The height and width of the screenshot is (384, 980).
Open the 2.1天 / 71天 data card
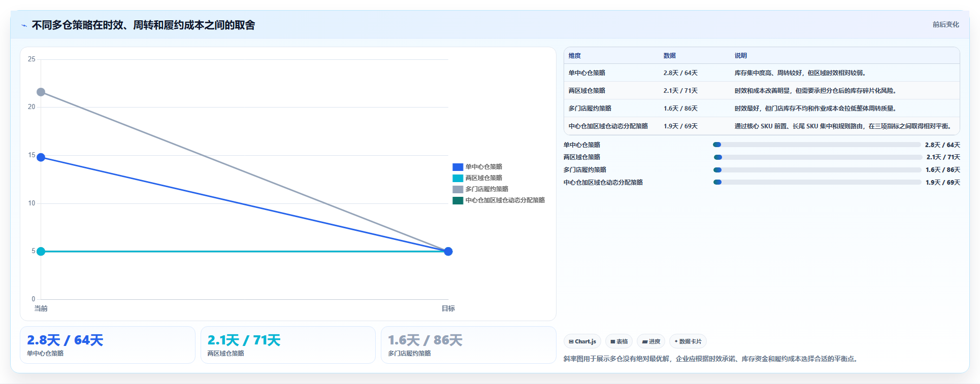coord(288,345)
